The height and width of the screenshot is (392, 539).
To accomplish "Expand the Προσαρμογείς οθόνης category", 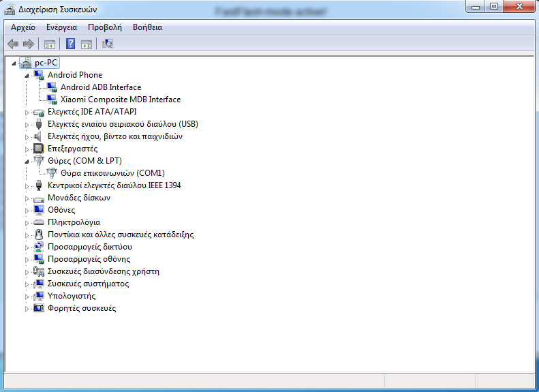I will click(27, 260).
